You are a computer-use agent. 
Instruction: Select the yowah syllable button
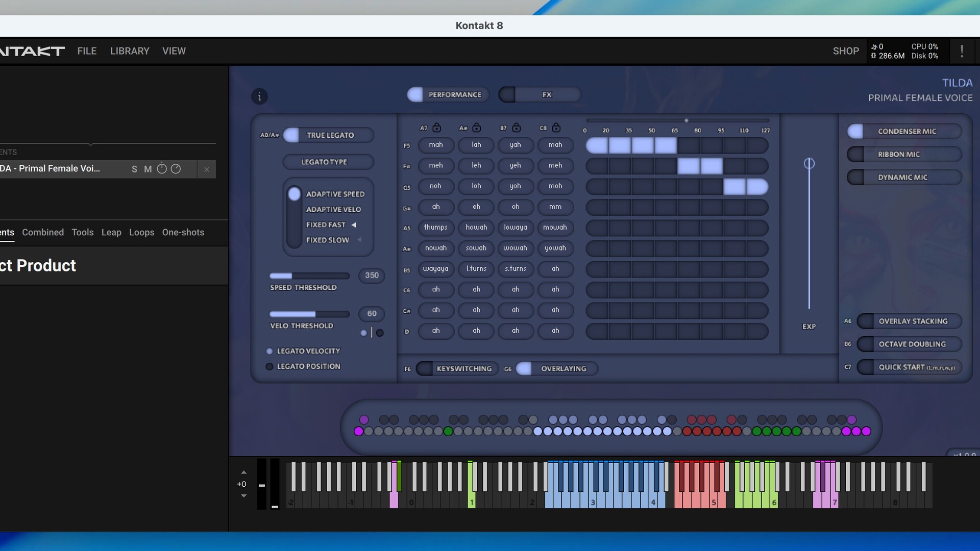tap(555, 248)
